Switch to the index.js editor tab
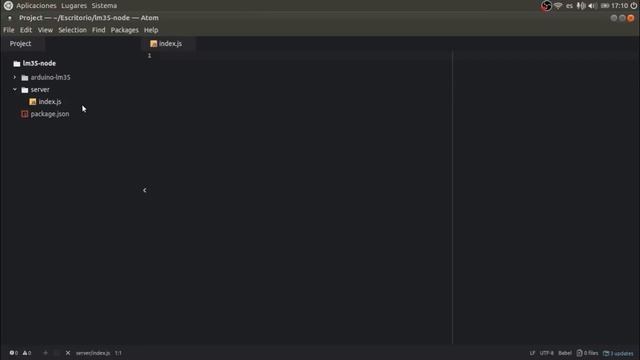 click(168, 44)
